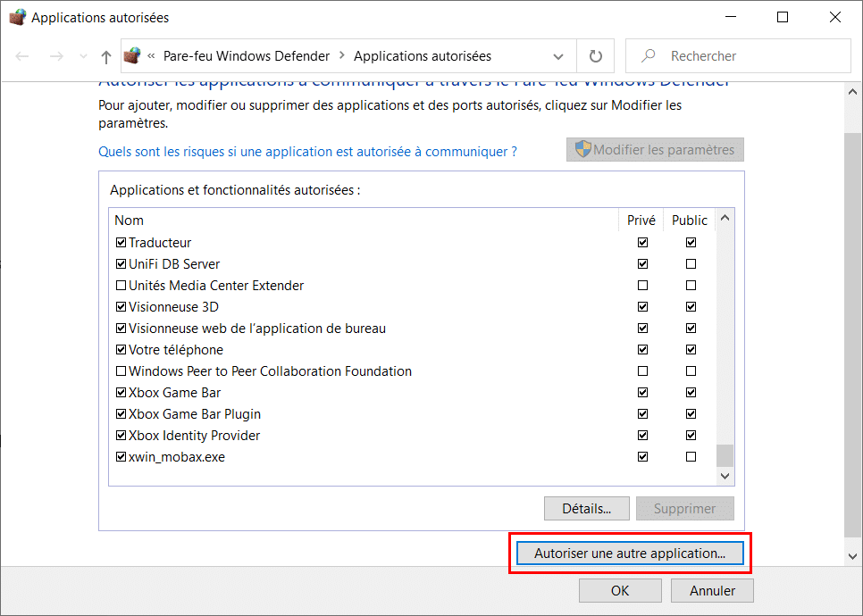The height and width of the screenshot is (616, 863).
Task: Click the main window scroll up arrow
Action: (853, 92)
